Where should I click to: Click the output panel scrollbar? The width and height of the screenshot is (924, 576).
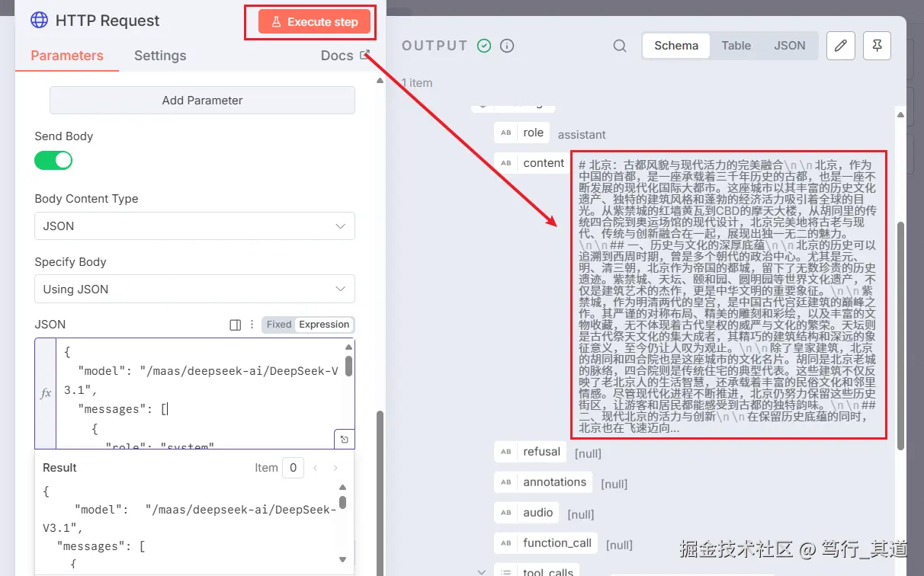coord(901,335)
